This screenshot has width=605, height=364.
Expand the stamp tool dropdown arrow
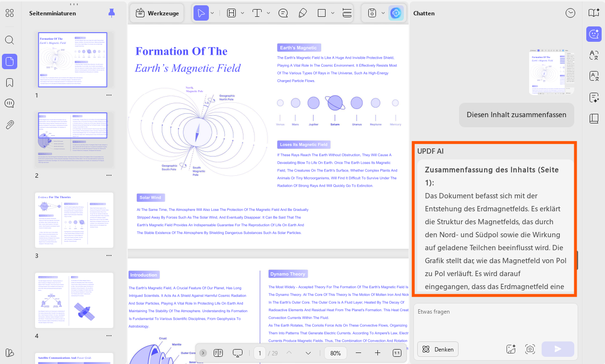tap(383, 13)
